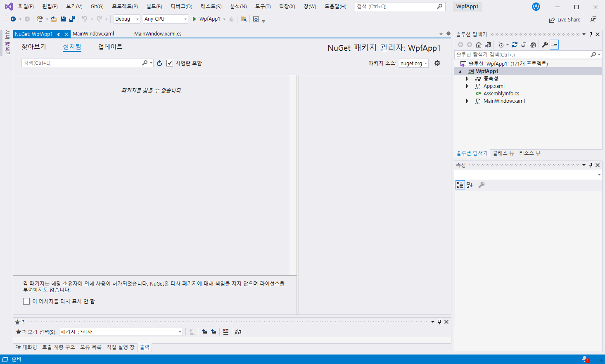Select the Updates (업데이트) NuGet tab
Image resolution: width=605 pixels, height=364 pixels.
110,47
